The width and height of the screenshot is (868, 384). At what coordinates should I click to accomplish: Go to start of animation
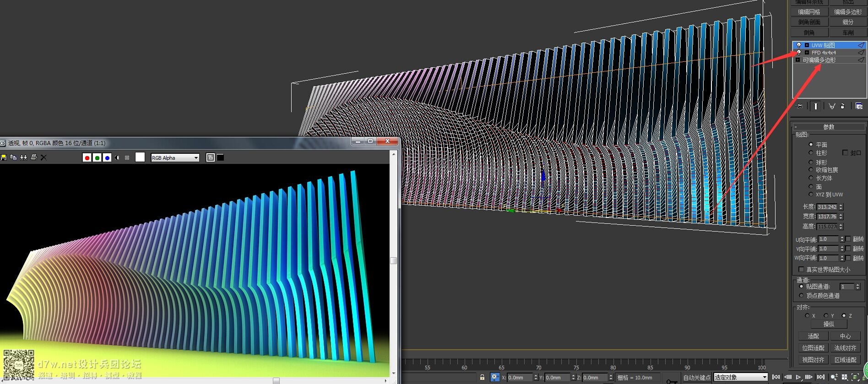(776, 377)
